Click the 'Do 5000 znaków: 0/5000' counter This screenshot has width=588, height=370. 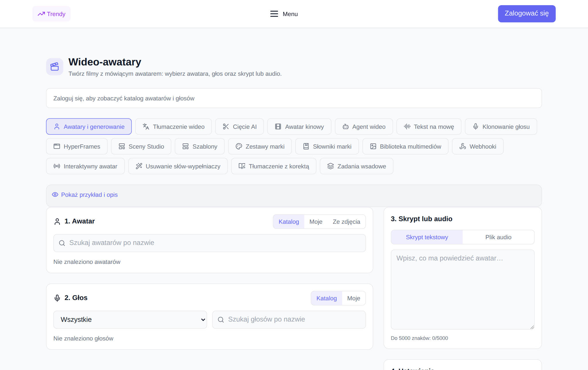point(419,338)
